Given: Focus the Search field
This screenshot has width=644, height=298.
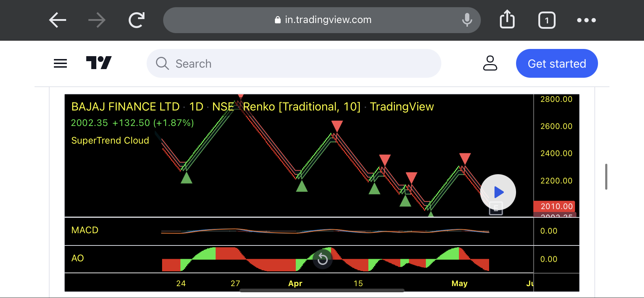Looking at the screenshot, I should (294, 63).
